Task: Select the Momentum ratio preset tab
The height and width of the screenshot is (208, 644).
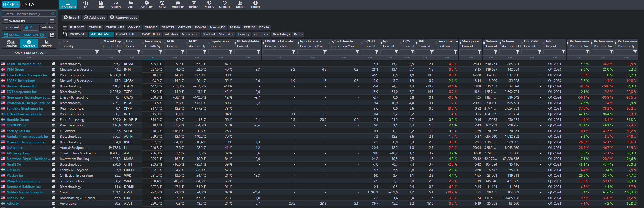Action: tap(190, 34)
